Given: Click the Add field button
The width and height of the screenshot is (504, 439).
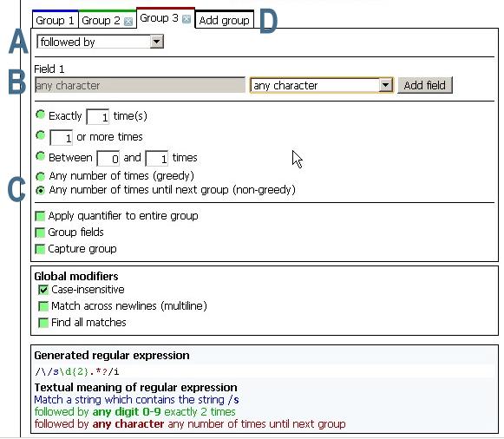Looking at the screenshot, I should coord(424,85).
